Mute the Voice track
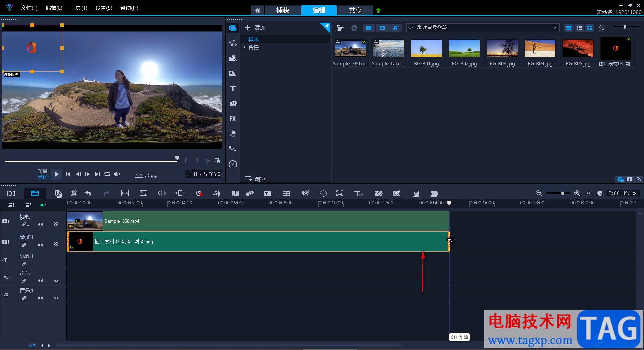 pyautogui.click(x=40, y=281)
